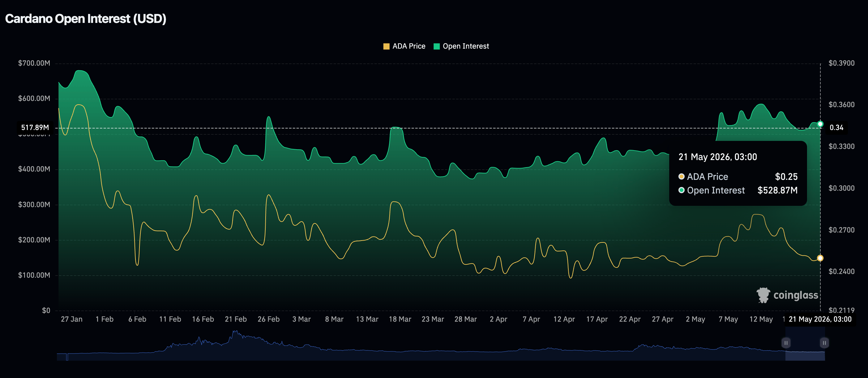Click the $600.00M y-axis label

tap(34, 98)
